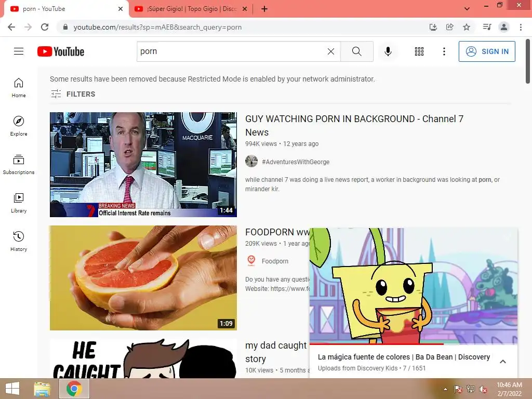This screenshot has height=399, width=532.
Task: Bookmark this page with the star icon
Action: pyautogui.click(x=467, y=27)
